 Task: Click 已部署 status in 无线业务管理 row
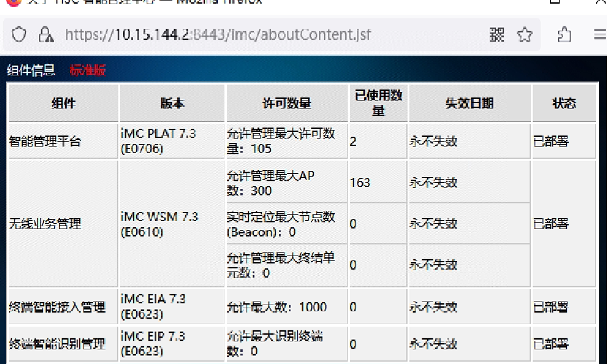click(551, 223)
